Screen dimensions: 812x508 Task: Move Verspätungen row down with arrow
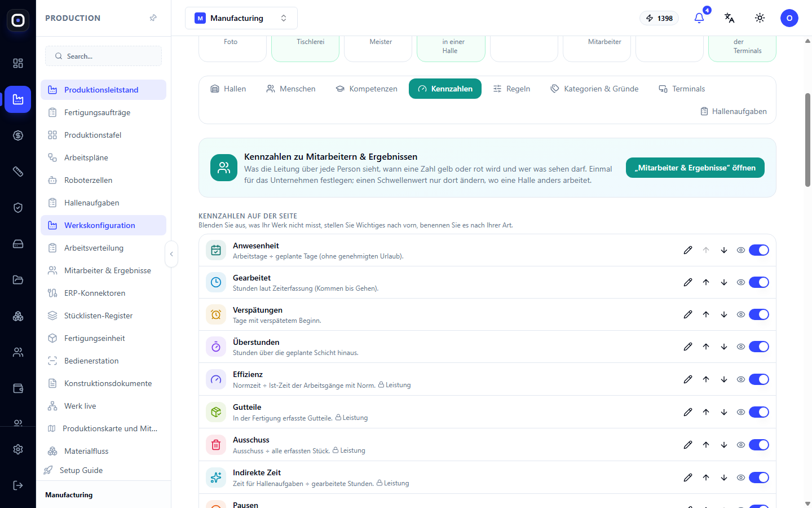724,314
